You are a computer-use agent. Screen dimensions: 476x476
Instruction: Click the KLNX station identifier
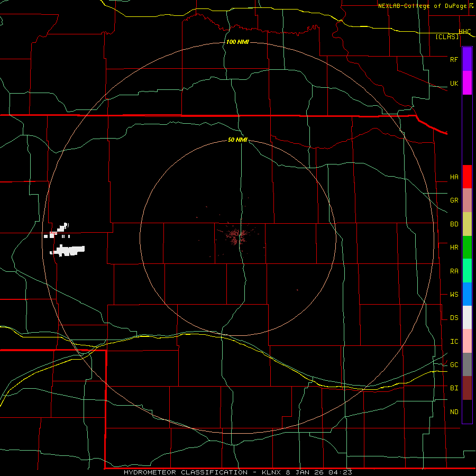(272, 472)
